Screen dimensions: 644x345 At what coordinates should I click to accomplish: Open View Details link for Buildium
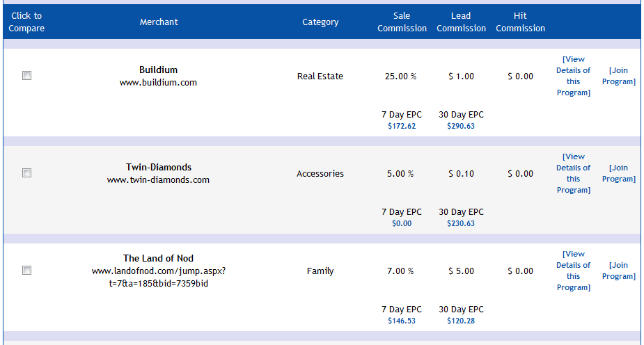574,76
